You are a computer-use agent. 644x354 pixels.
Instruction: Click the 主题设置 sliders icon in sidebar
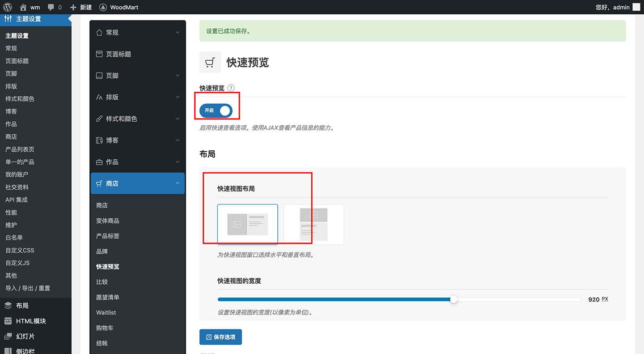click(8, 19)
